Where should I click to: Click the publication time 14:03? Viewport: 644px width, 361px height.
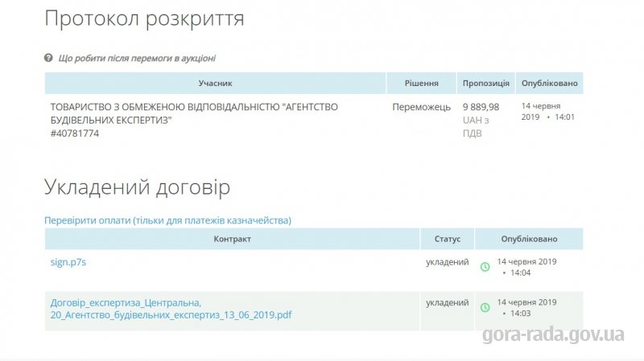(x=520, y=314)
